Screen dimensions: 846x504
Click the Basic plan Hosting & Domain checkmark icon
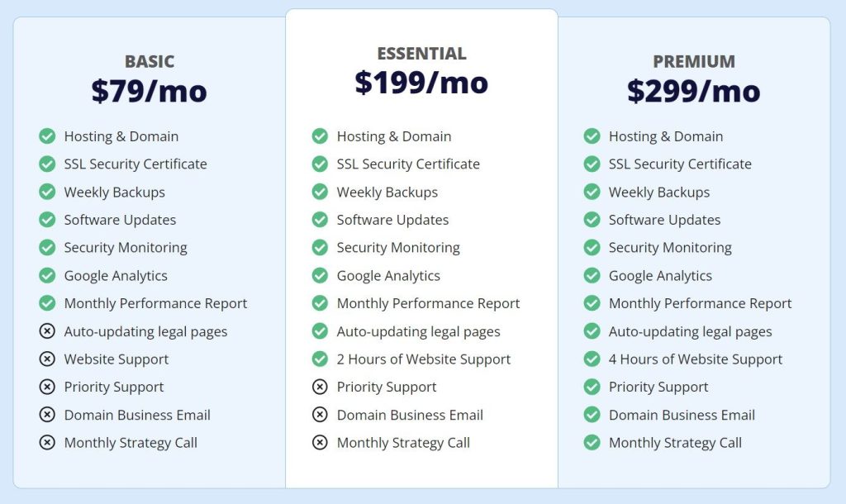(47, 136)
